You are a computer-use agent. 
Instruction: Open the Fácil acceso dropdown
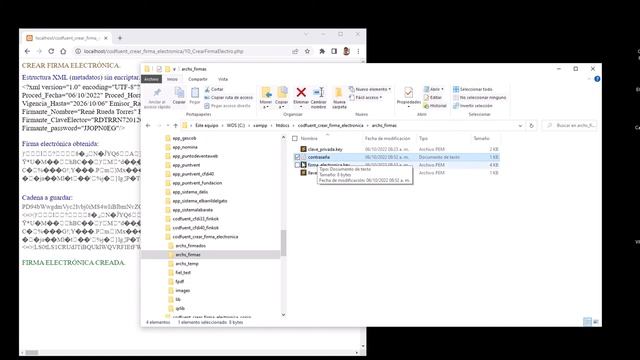point(366,98)
